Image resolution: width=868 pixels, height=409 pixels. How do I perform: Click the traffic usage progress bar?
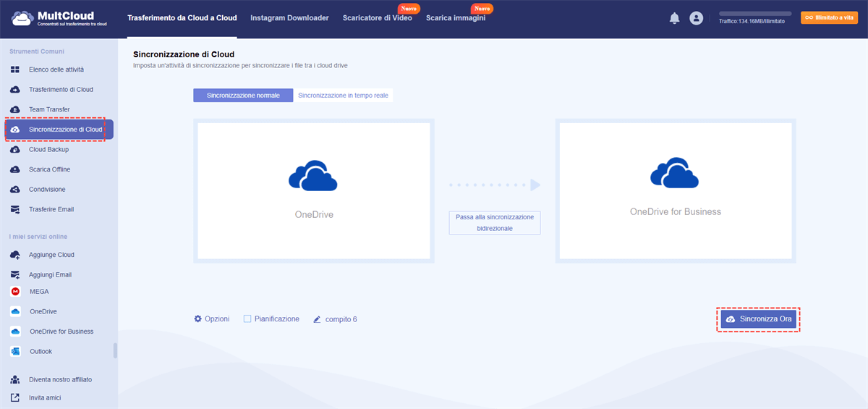[x=755, y=13]
